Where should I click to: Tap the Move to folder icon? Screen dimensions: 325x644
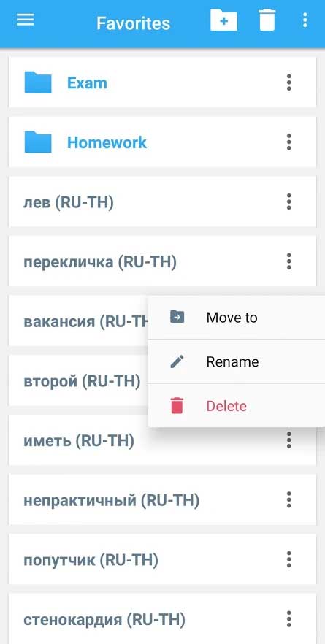(x=177, y=317)
